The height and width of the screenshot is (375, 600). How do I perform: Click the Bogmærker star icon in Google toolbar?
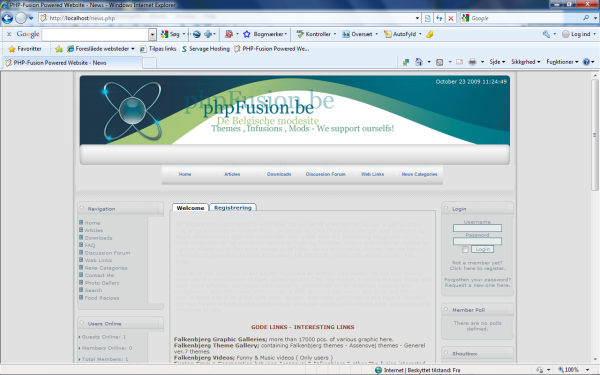coord(247,34)
